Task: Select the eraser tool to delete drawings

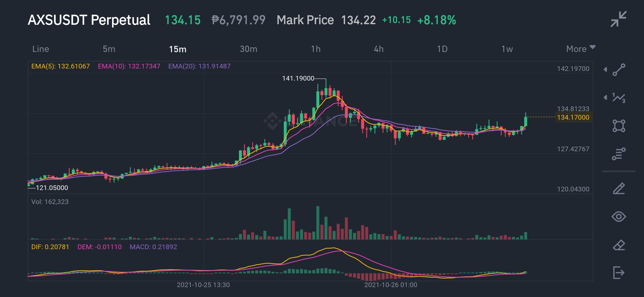Action: point(619,245)
